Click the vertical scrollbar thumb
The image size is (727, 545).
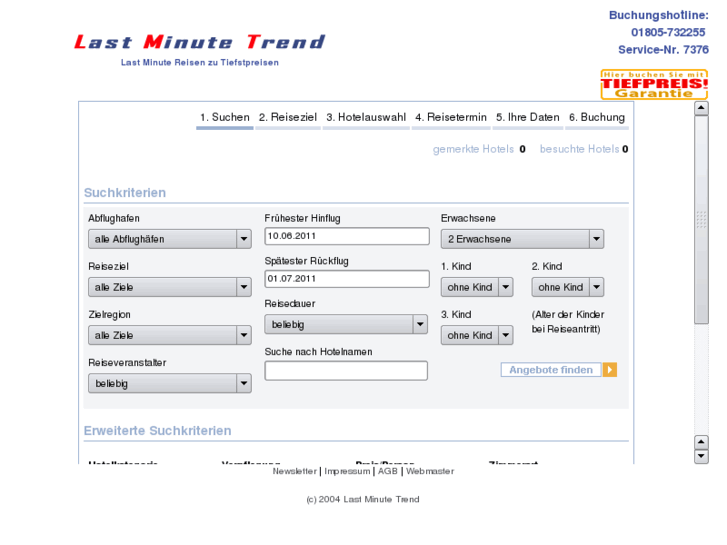[x=701, y=219]
